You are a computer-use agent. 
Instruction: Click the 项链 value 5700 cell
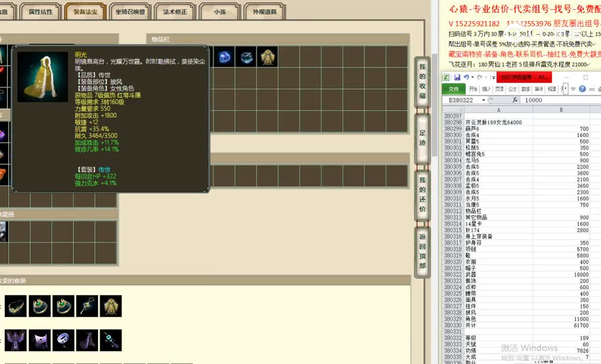(x=561, y=249)
